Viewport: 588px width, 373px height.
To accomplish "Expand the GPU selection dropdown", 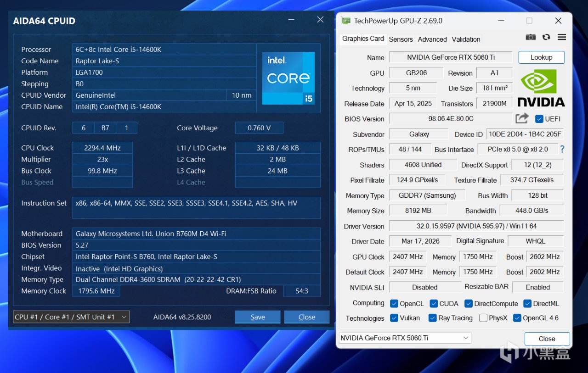I will (x=405, y=338).
